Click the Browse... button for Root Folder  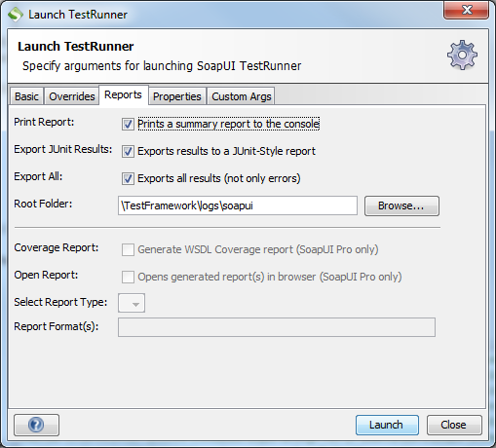(x=401, y=205)
